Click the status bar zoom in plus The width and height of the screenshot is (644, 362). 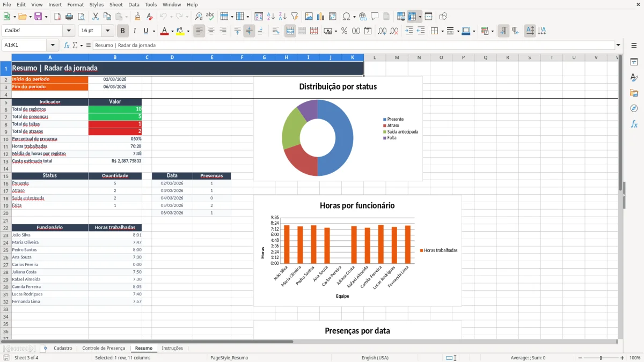[x=622, y=358]
